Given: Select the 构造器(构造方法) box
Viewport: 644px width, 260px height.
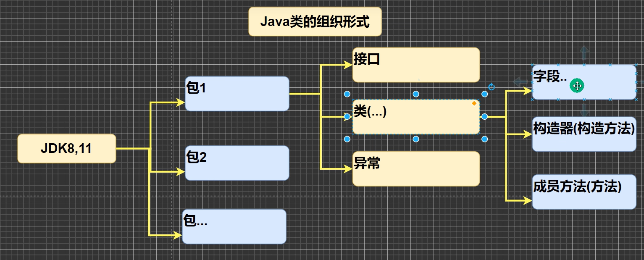Looking at the screenshot, I should coord(584,134).
